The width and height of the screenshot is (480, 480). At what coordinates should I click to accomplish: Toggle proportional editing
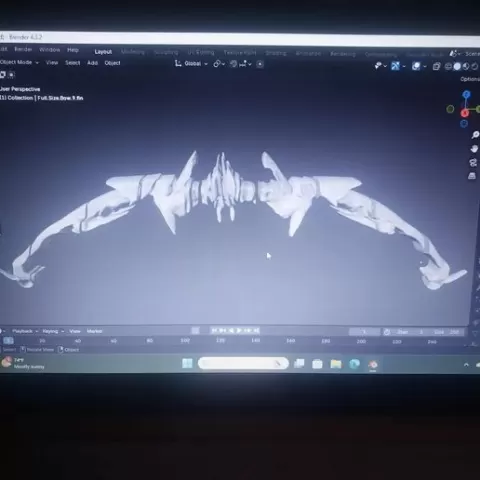[260, 64]
